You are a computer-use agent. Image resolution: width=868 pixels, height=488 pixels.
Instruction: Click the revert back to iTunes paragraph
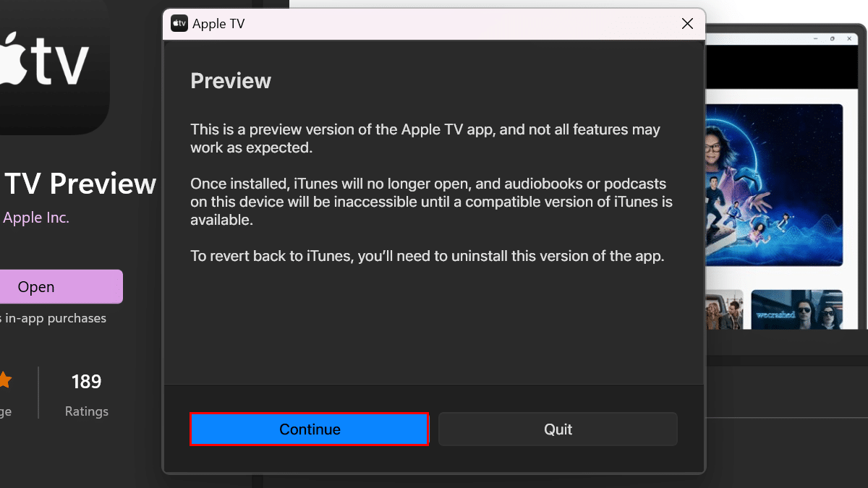point(427,256)
